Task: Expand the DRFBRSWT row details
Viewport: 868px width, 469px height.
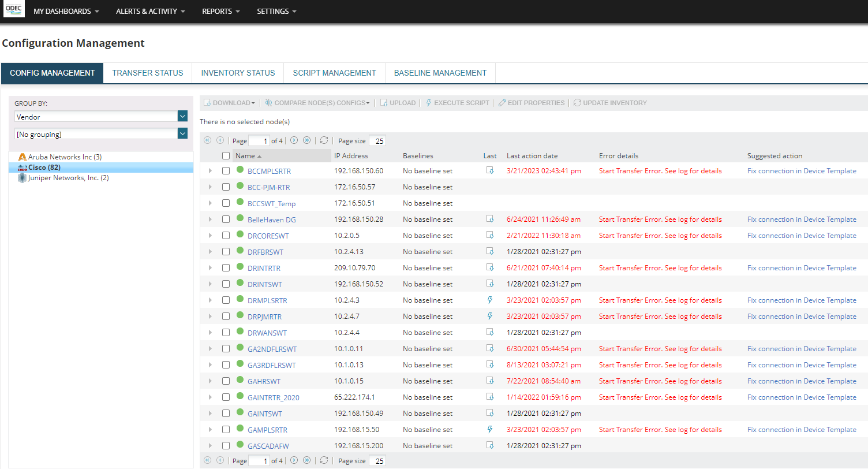Action: click(209, 252)
